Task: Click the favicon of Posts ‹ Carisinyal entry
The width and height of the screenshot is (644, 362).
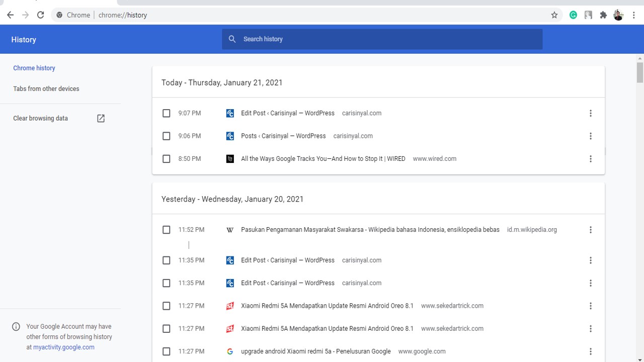Action: click(x=230, y=136)
